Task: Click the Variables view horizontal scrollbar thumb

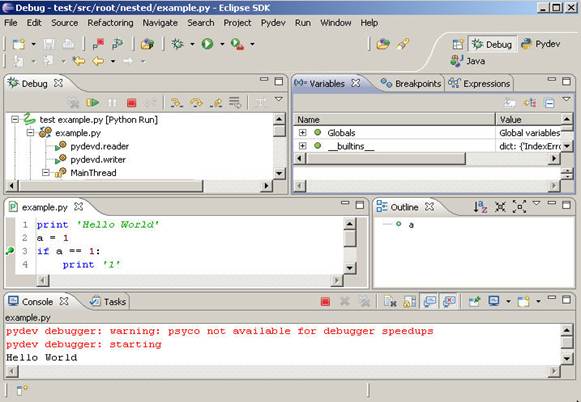Action: 385,159
